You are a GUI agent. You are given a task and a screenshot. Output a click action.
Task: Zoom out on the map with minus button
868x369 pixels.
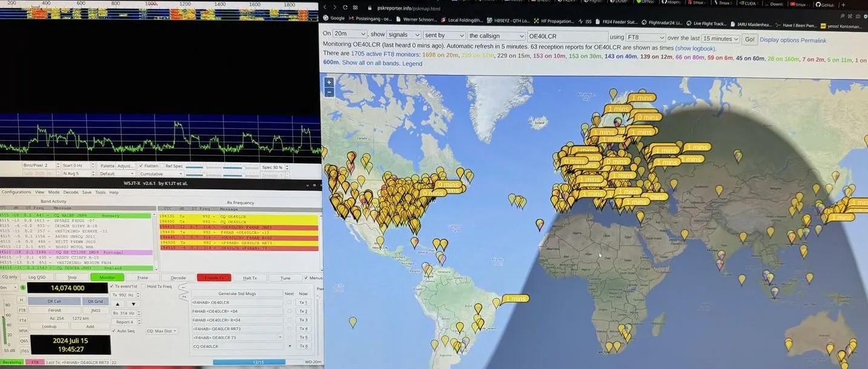328,92
